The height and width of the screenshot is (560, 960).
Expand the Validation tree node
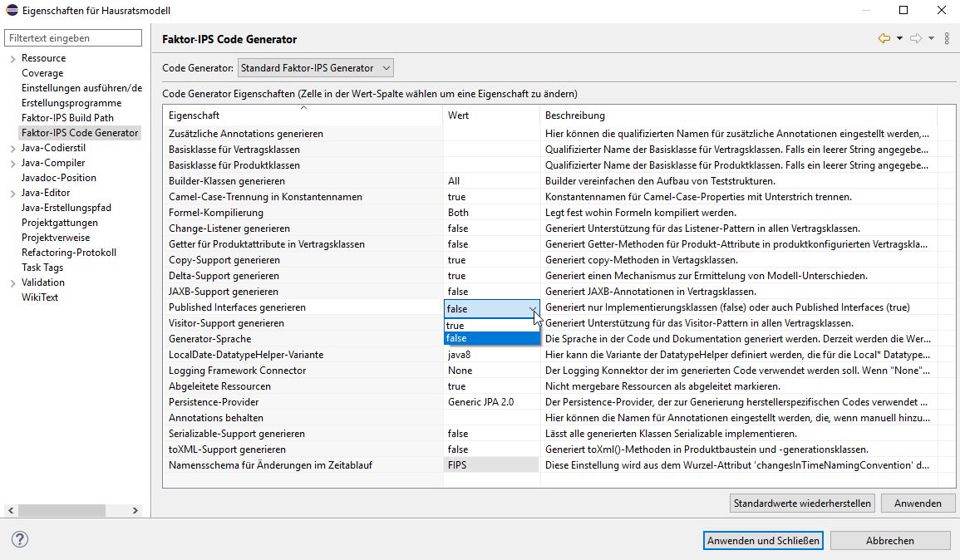tap(12, 283)
